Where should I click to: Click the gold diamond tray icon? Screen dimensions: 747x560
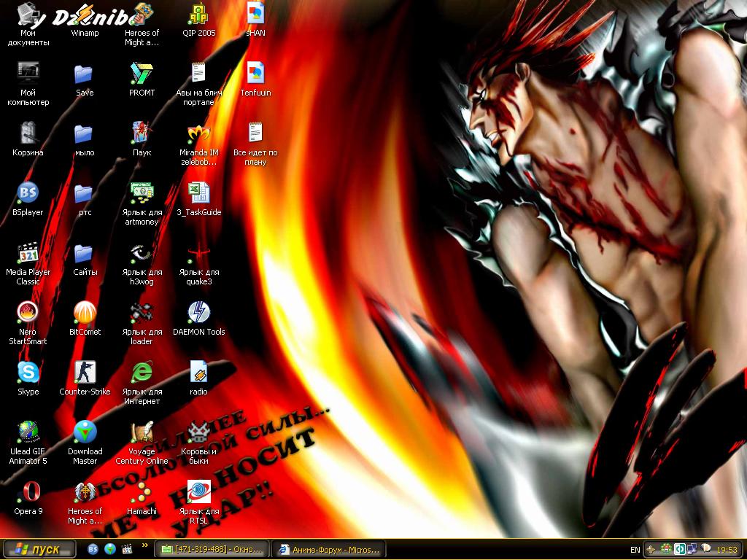(651, 550)
